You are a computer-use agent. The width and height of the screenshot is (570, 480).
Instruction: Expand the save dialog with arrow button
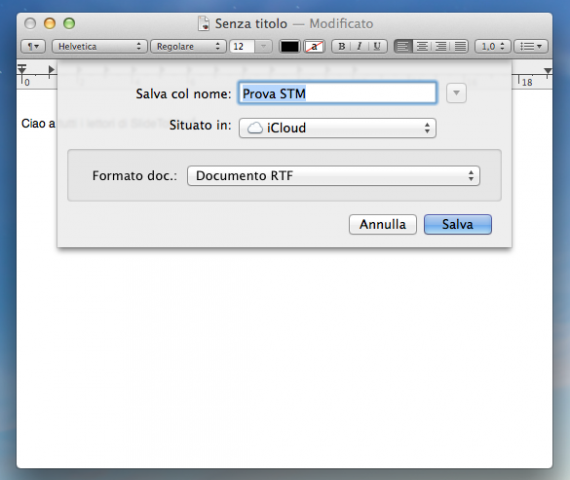[456, 93]
